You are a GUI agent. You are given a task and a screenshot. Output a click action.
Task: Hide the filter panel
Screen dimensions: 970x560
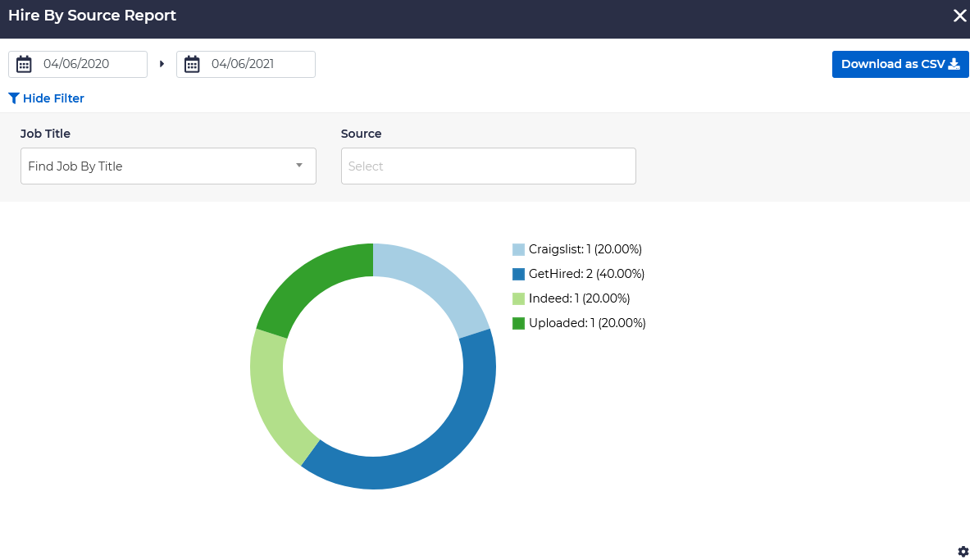[x=53, y=98]
